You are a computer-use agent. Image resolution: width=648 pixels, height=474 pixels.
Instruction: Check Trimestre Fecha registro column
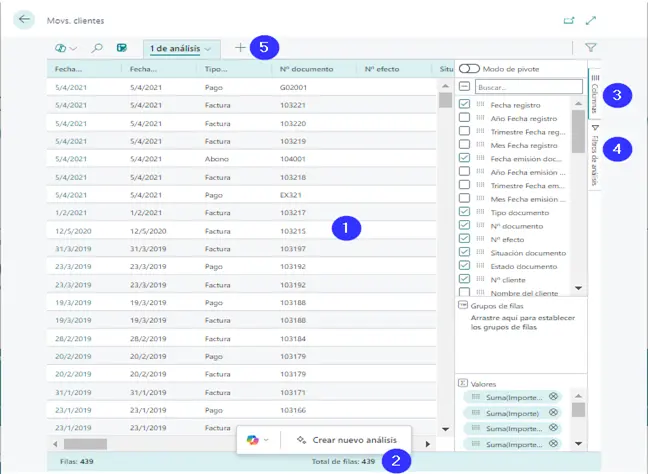point(465,131)
